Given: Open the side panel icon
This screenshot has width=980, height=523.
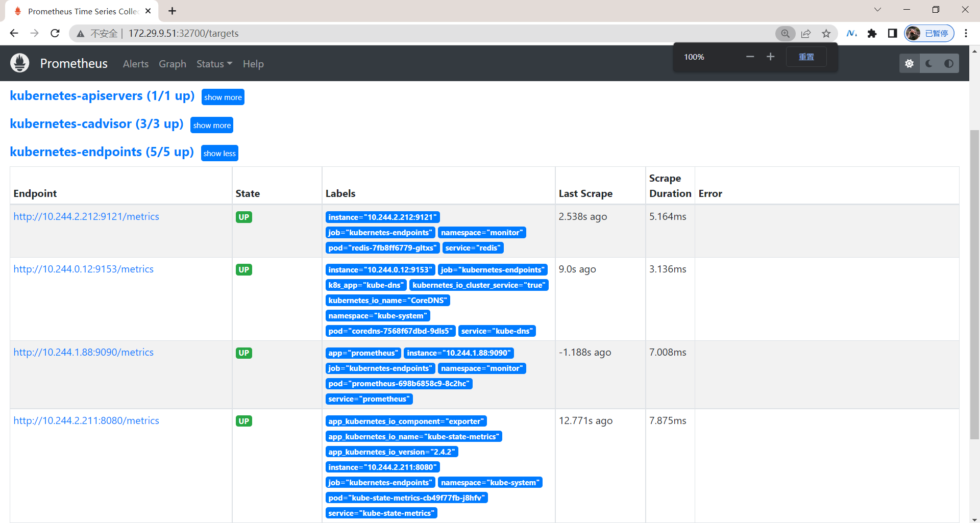Looking at the screenshot, I should click(x=892, y=33).
